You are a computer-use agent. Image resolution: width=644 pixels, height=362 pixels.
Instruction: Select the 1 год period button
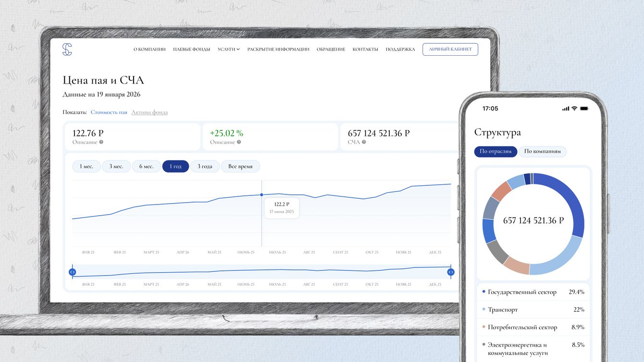pos(175,167)
